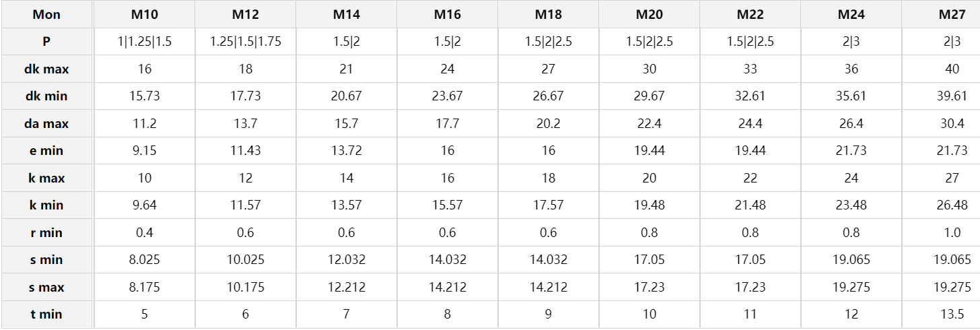Click the k min value 13.57
This screenshot has height=330, width=980.
pyautogui.click(x=347, y=205)
